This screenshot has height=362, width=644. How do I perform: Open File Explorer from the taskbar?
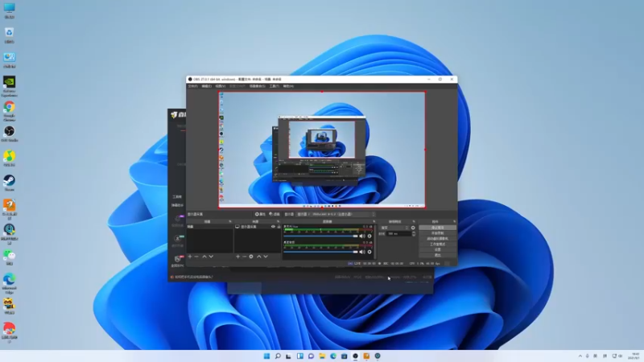(322, 356)
